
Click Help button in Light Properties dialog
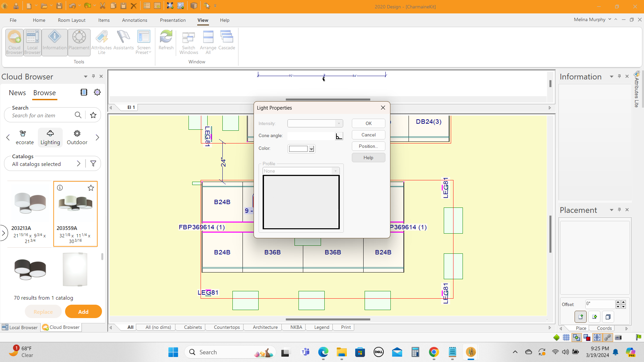(x=368, y=158)
